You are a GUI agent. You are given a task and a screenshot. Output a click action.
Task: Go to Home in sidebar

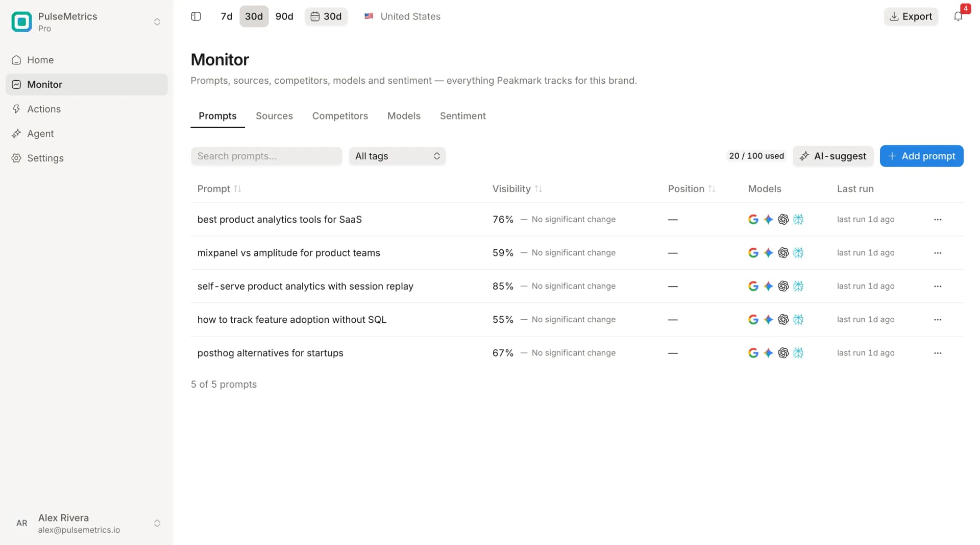87,60
